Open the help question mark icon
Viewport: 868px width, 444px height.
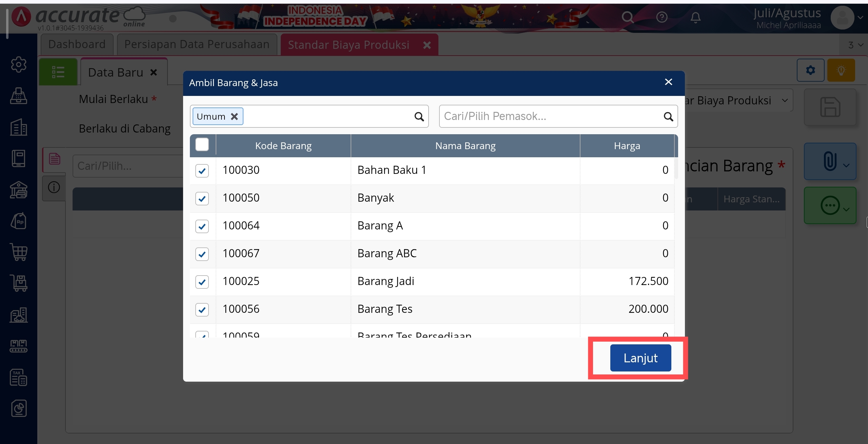[x=662, y=17]
